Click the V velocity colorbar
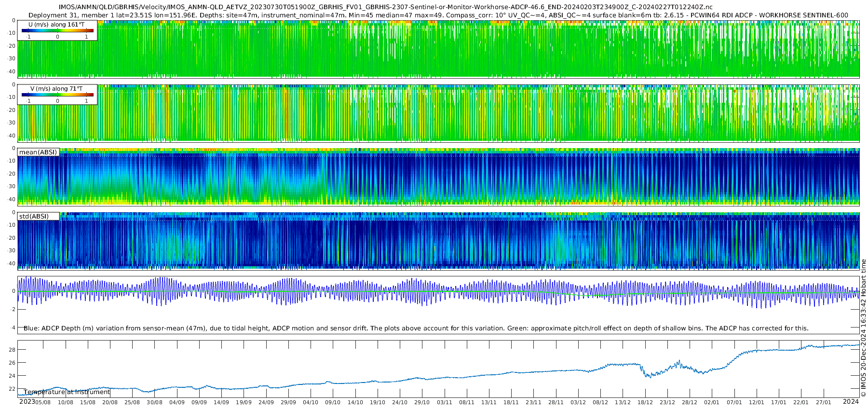 [57, 95]
